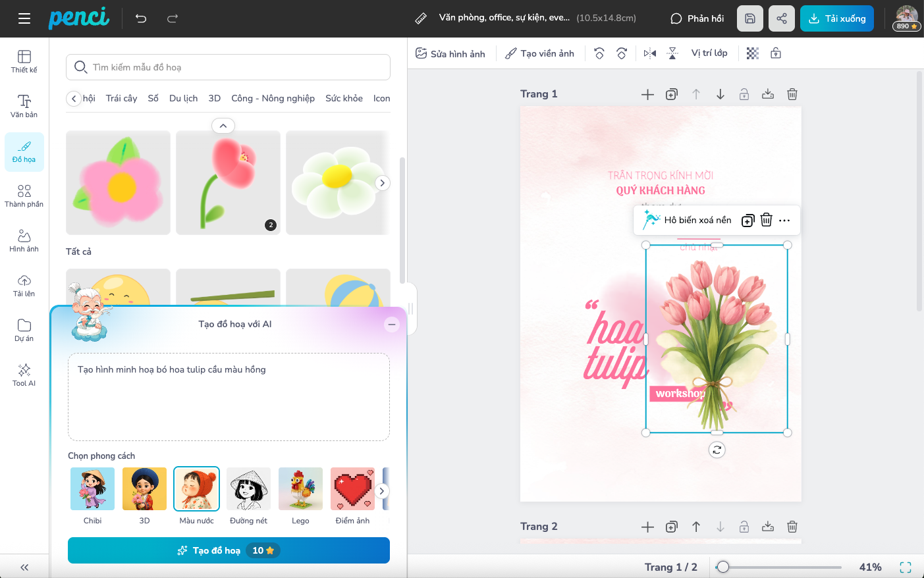Image resolution: width=924 pixels, height=578 pixels.
Task: Flip the image horizontally
Action: 650,53
